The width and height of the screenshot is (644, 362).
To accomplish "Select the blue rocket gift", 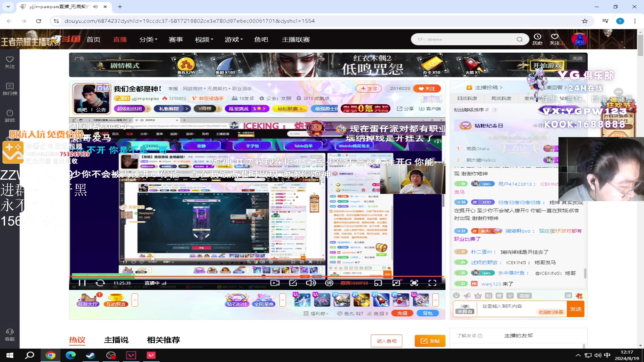I will pos(381,300).
